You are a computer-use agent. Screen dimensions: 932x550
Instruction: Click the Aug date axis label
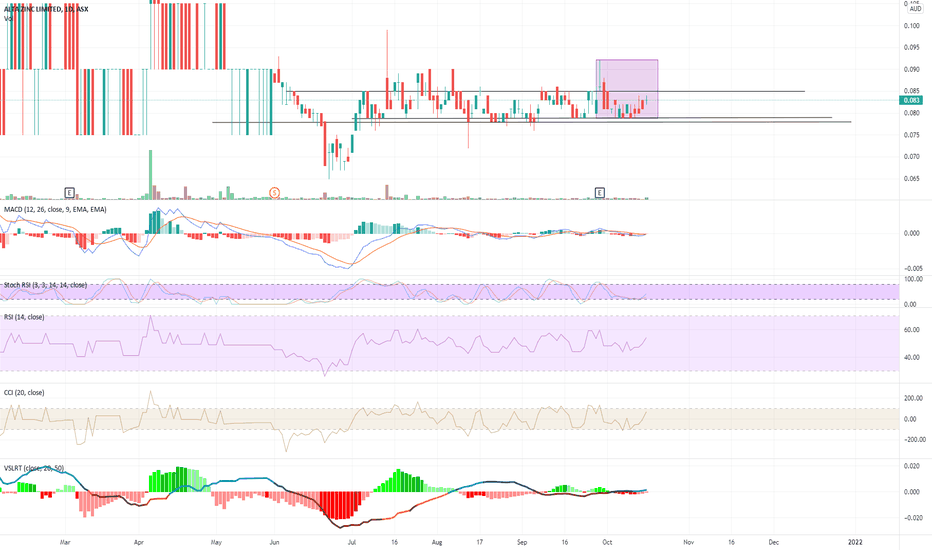pyautogui.click(x=437, y=542)
